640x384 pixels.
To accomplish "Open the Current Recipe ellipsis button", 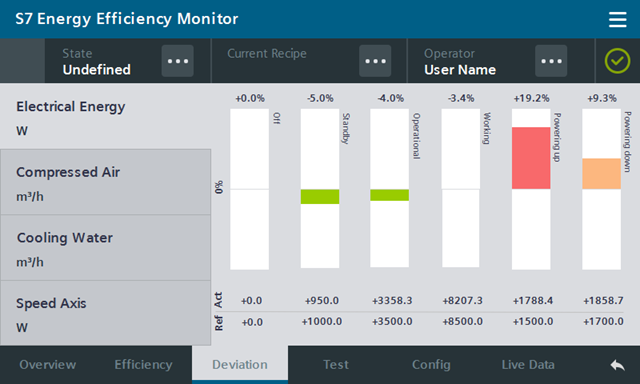I will pos(375,61).
